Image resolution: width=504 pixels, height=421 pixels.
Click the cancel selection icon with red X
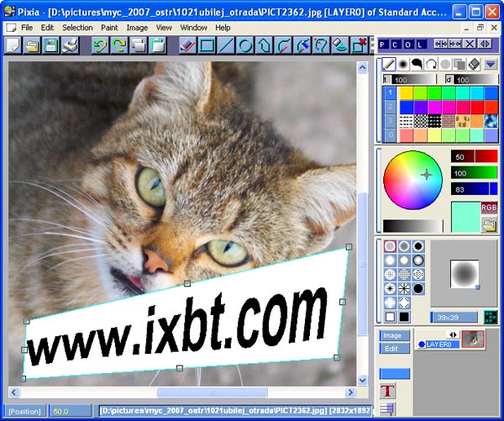(359, 45)
